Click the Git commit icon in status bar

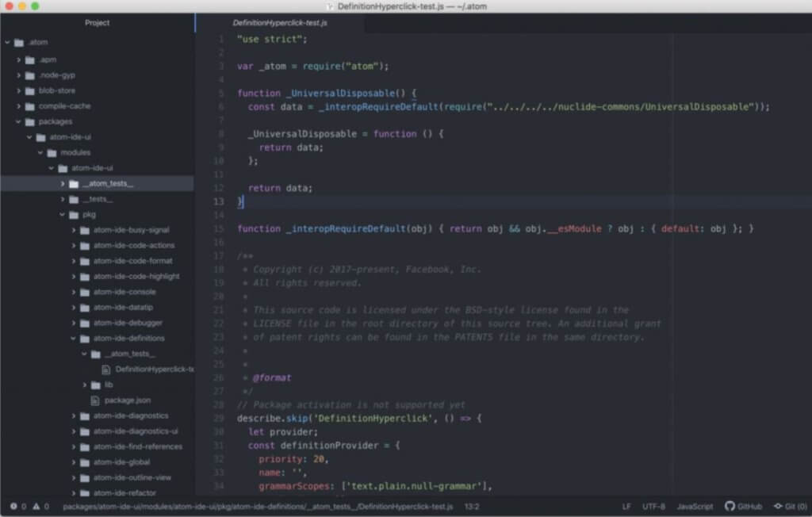coord(778,506)
